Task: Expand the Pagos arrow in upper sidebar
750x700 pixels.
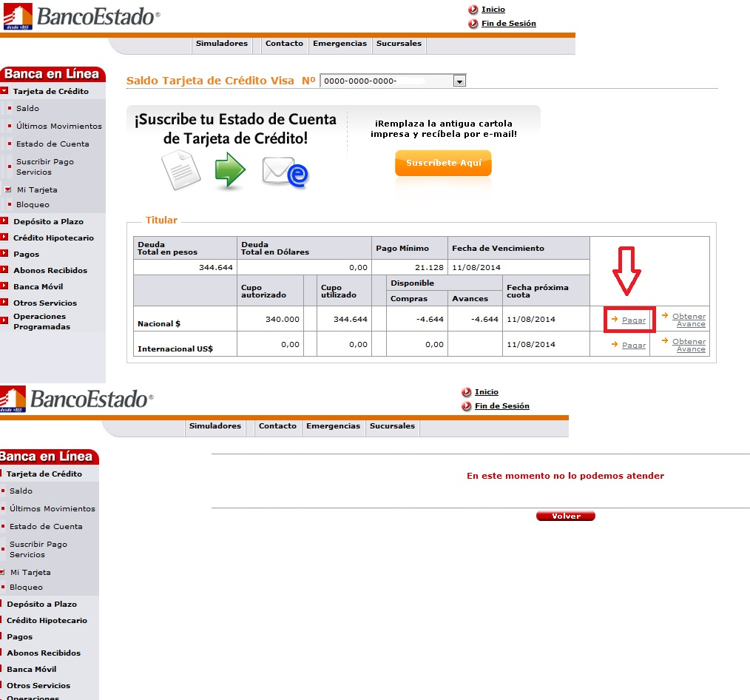Action: pos(4,254)
